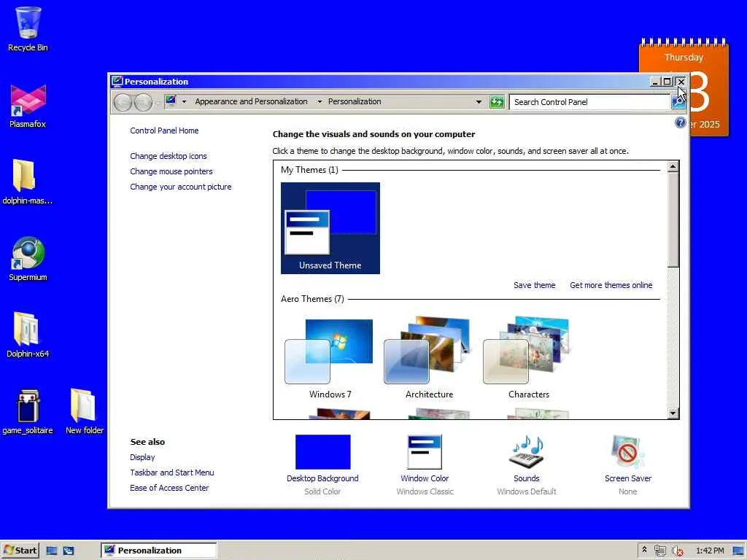Expand dropdown arrow before Appearance and Personalization
The image size is (747, 560).
point(184,102)
